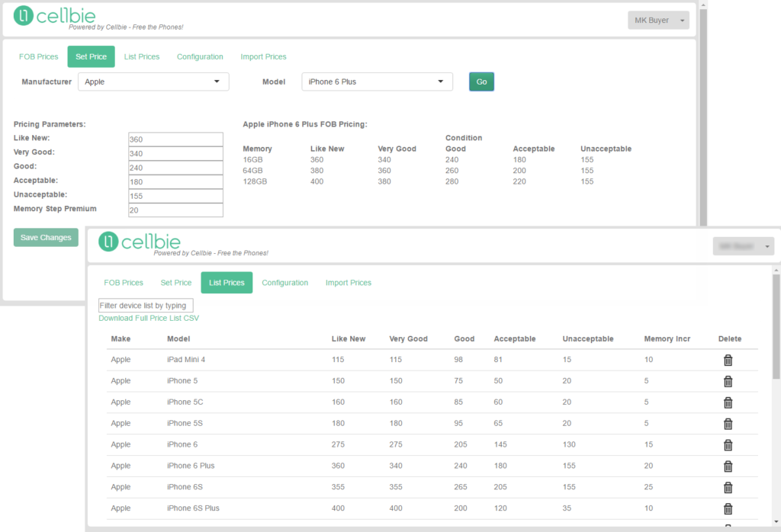Click Download Full Price List CSV link

point(149,318)
